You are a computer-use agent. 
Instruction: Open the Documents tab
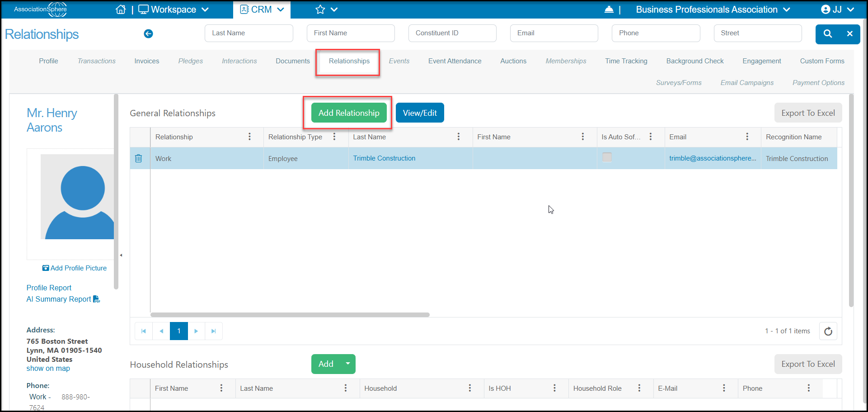pyautogui.click(x=293, y=61)
